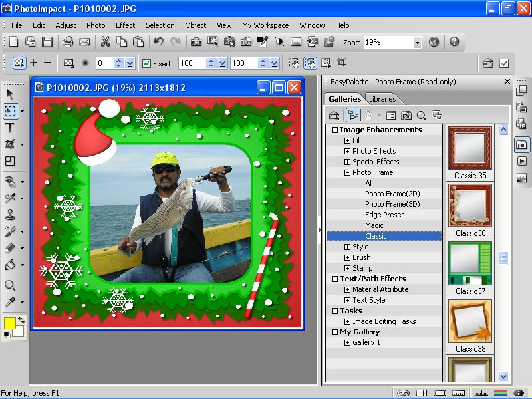
Task: Open the Zoom level dropdown showing 19%
Action: click(418, 43)
